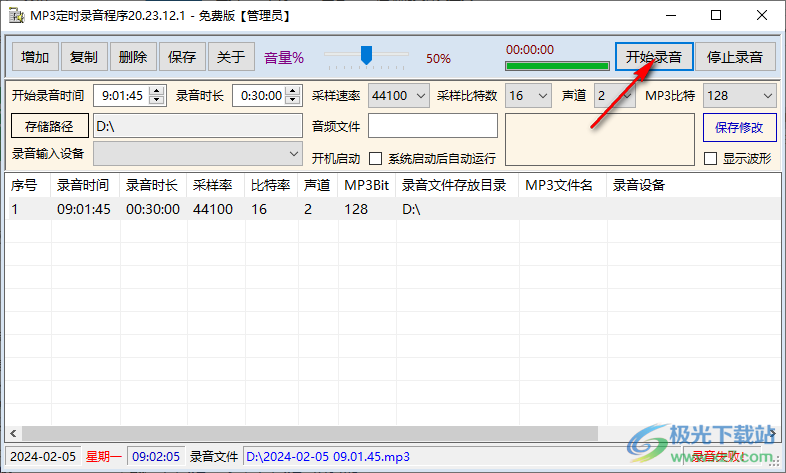Minimize the MP3定时录音程序 window
Screen dimensions: 786x473
pyautogui.click(x=671, y=16)
